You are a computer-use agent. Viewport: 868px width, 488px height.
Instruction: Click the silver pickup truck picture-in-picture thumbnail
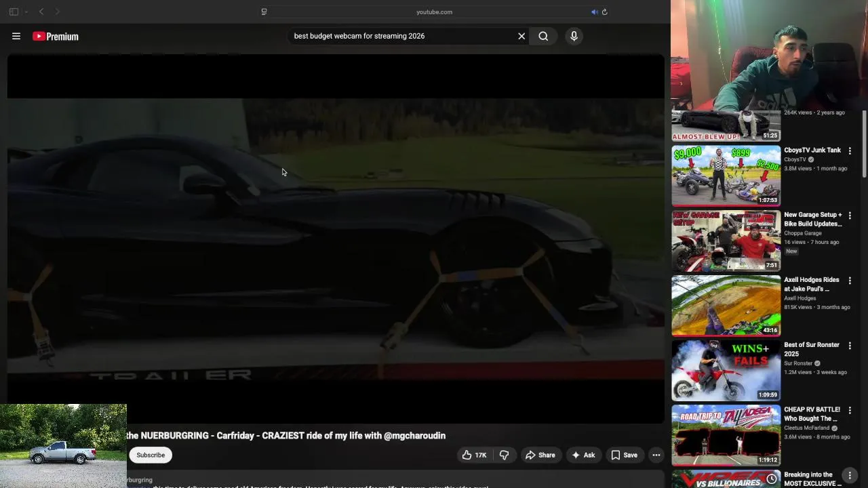click(x=63, y=446)
